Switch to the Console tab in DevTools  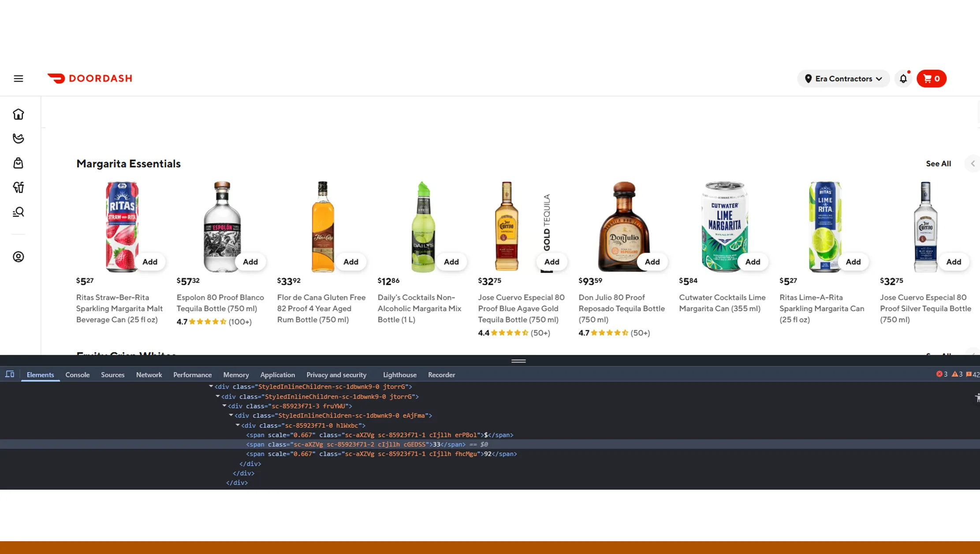point(77,375)
